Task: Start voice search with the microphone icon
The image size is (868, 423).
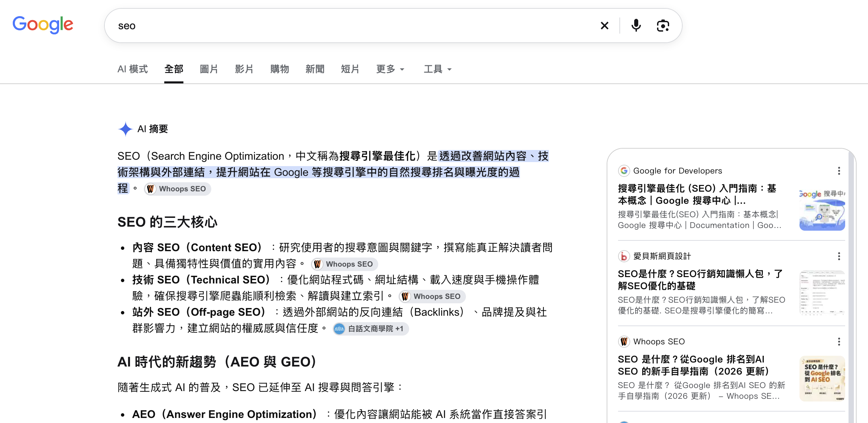Action: click(x=636, y=26)
